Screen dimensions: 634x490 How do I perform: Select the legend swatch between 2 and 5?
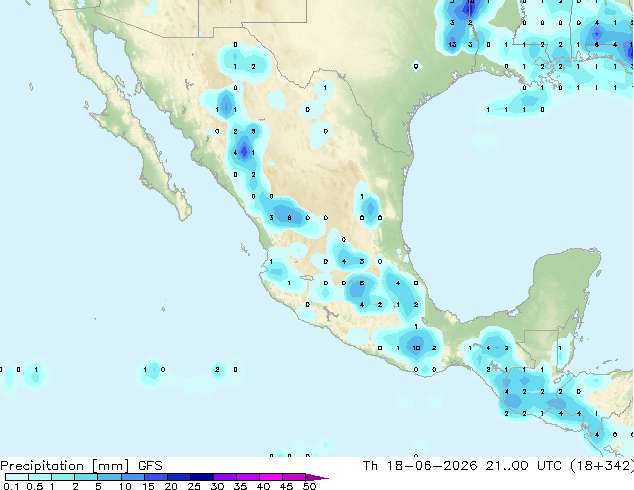(86, 477)
